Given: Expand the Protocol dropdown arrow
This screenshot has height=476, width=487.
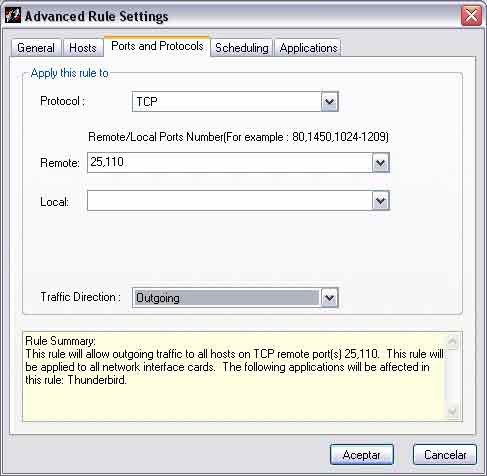Looking at the screenshot, I should (x=330, y=101).
